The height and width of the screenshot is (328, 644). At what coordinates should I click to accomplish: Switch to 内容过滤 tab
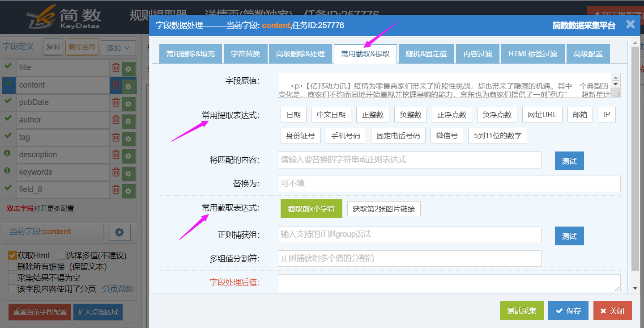click(478, 54)
